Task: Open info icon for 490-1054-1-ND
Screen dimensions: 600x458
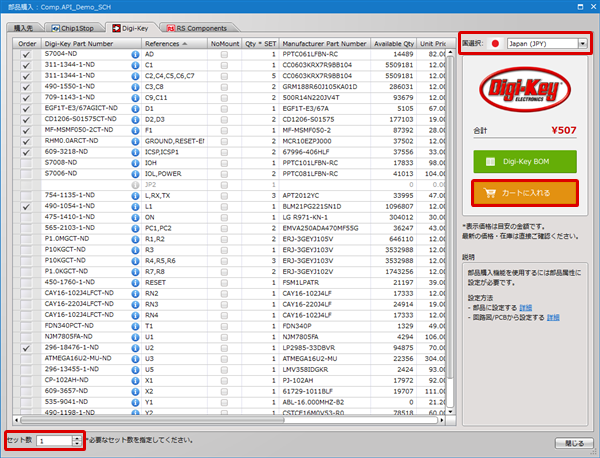Action: click(x=135, y=207)
